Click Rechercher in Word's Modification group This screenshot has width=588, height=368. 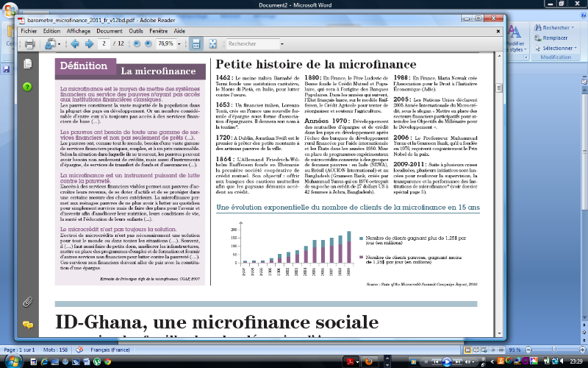[554, 27]
